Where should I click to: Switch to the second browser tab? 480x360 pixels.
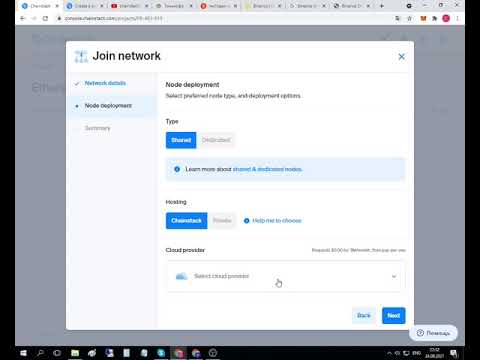(85, 6)
